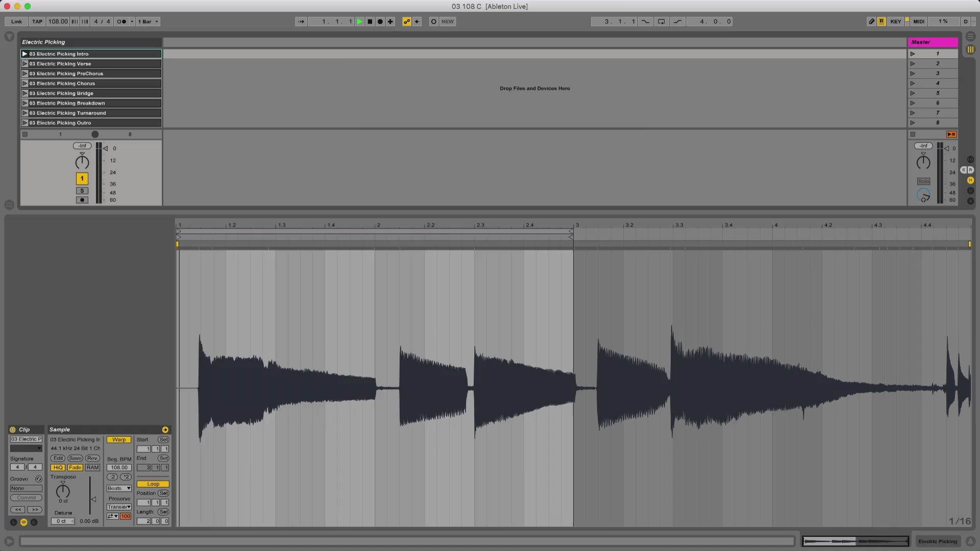Click the Session Record circle button
The height and width of the screenshot is (551, 980).
(433, 21)
